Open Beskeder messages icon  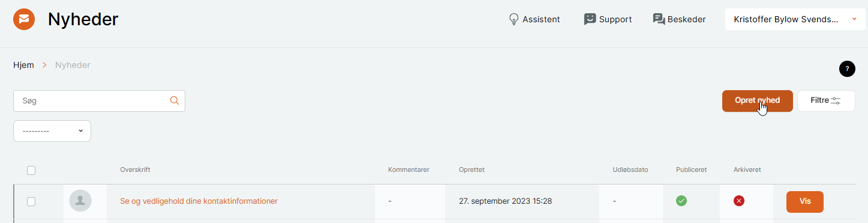click(659, 19)
